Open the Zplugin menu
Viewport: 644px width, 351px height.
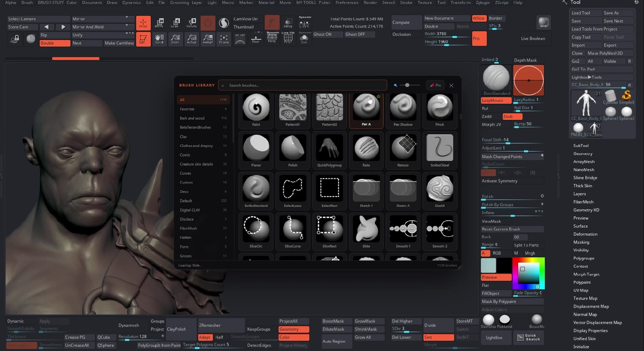483,2
